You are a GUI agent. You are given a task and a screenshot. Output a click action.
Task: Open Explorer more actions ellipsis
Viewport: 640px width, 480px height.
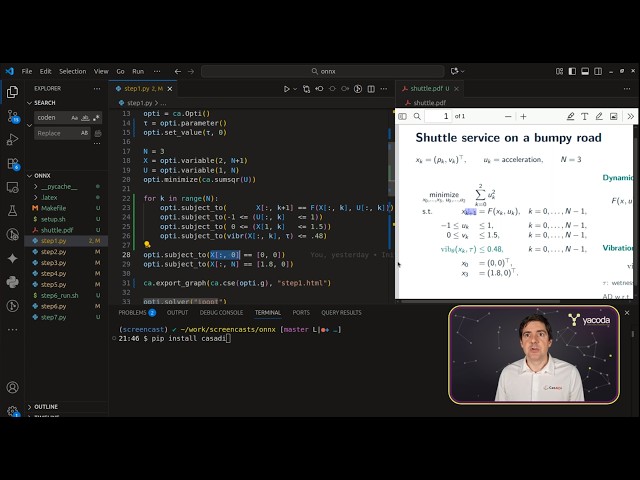pos(96,89)
